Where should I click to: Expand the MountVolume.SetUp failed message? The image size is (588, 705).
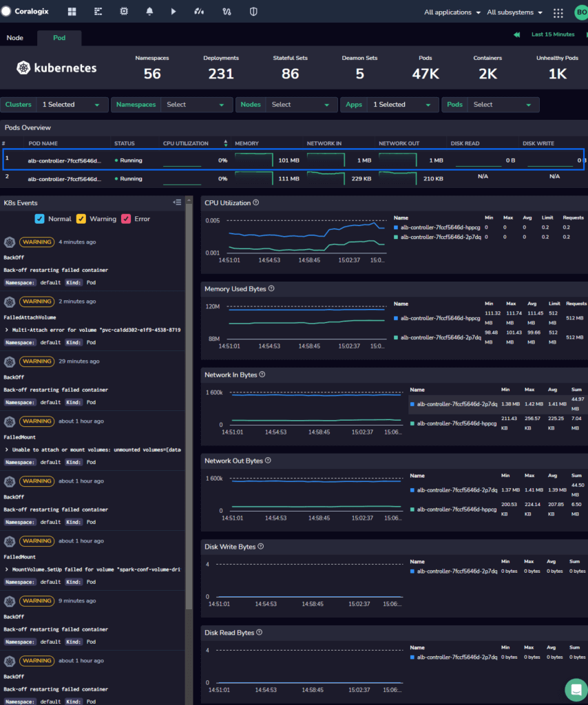(x=7, y=569)
